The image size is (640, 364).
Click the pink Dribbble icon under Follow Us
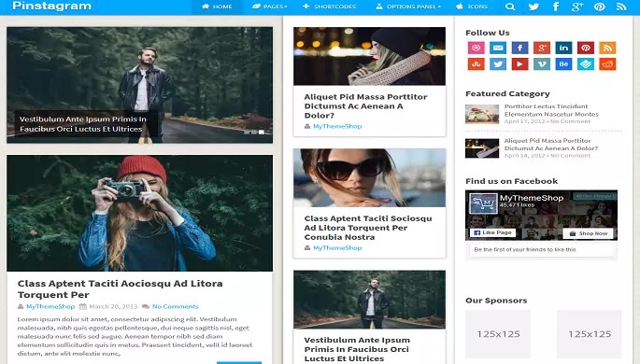(x=476, y=48)
